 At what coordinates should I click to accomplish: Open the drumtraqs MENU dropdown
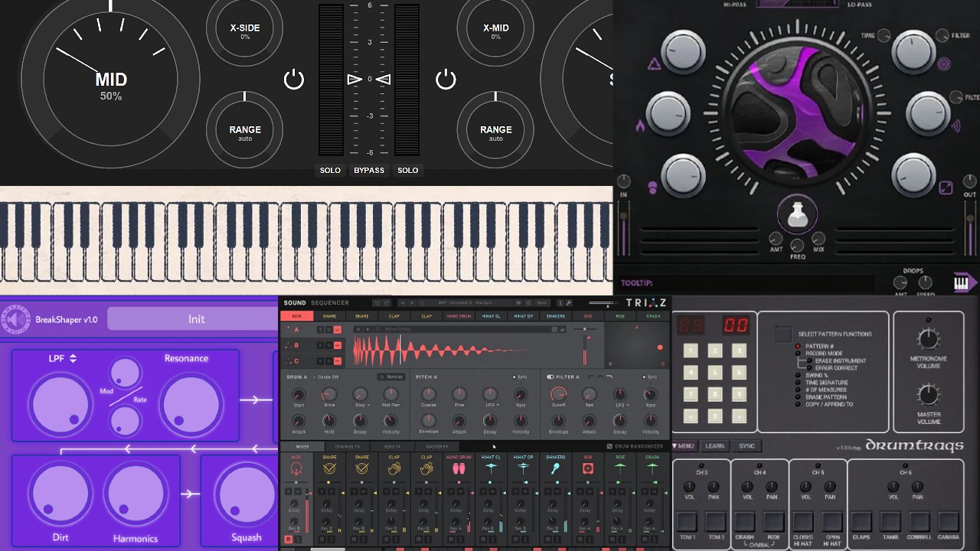683,446
